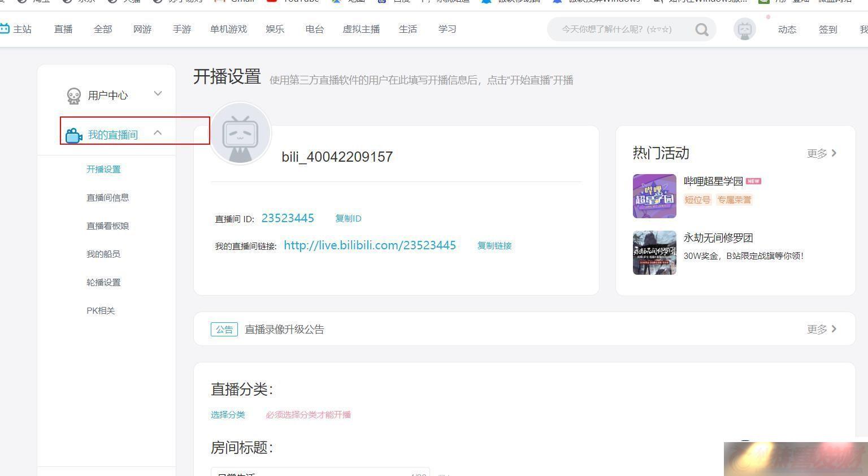Open the 虚拟主播 category
This screenshot has height=476, width=868.
pos(361,29)
